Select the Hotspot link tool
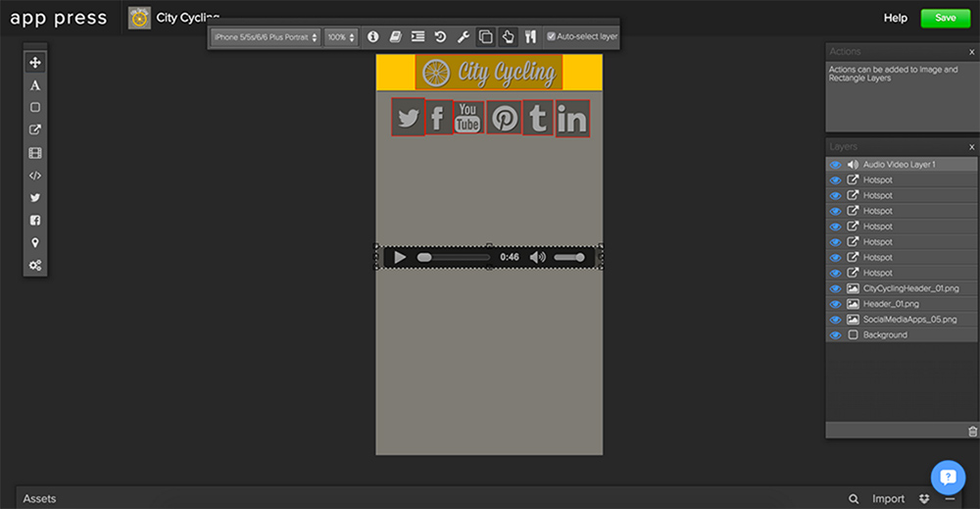This screenshot has height=509, width=980. coord(35,130)
